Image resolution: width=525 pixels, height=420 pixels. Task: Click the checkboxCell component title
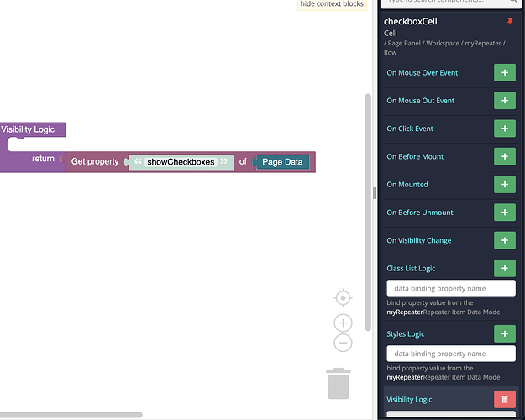(x=411, y=22)
